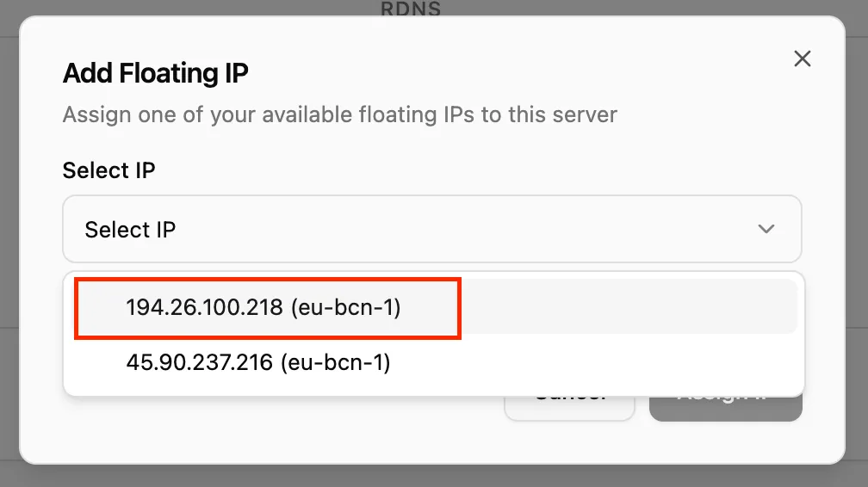The image size is (868, 487).
Task: Click the Add Floating IP title
Action: (x=156, y=73)
